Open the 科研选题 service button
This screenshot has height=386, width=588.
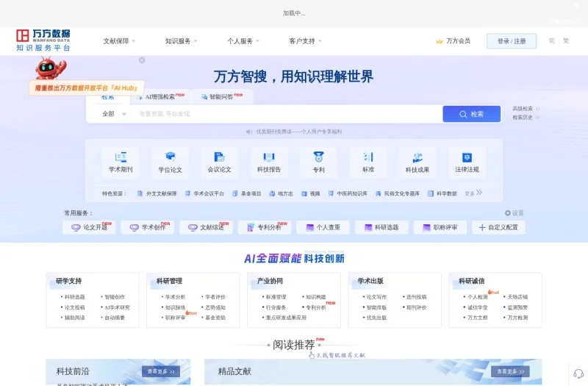pos(381,227)
